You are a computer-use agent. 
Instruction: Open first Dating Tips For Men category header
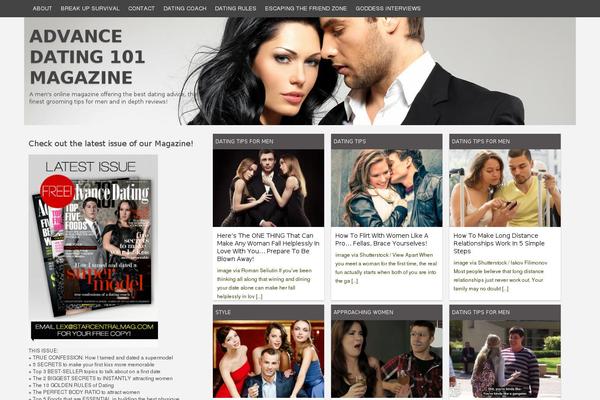[268, 141]
